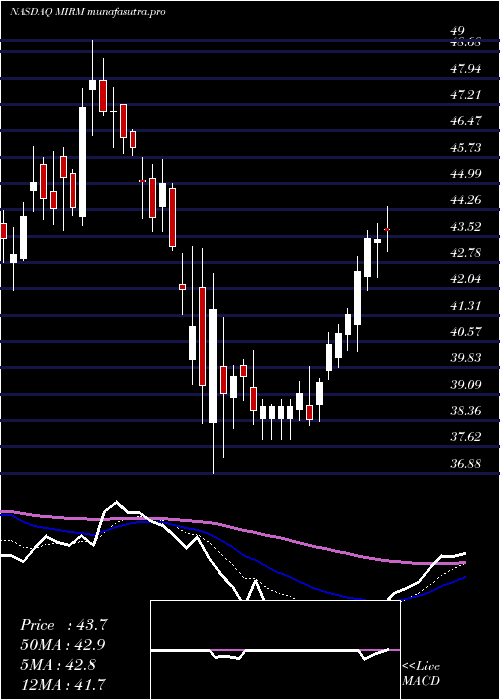The image size is (500, 700).
Task: Click the 45.73 price axis label
Action: pos(466,147)
